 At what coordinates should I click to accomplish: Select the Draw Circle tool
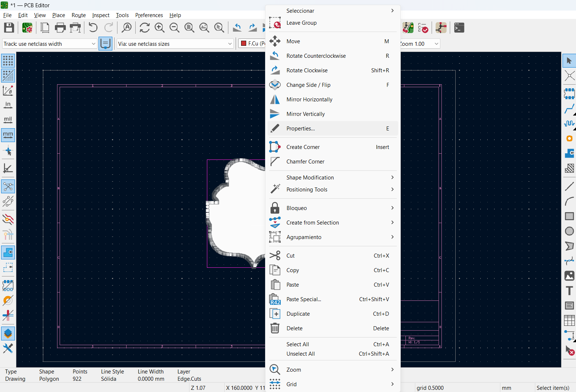tap(569, 231)
